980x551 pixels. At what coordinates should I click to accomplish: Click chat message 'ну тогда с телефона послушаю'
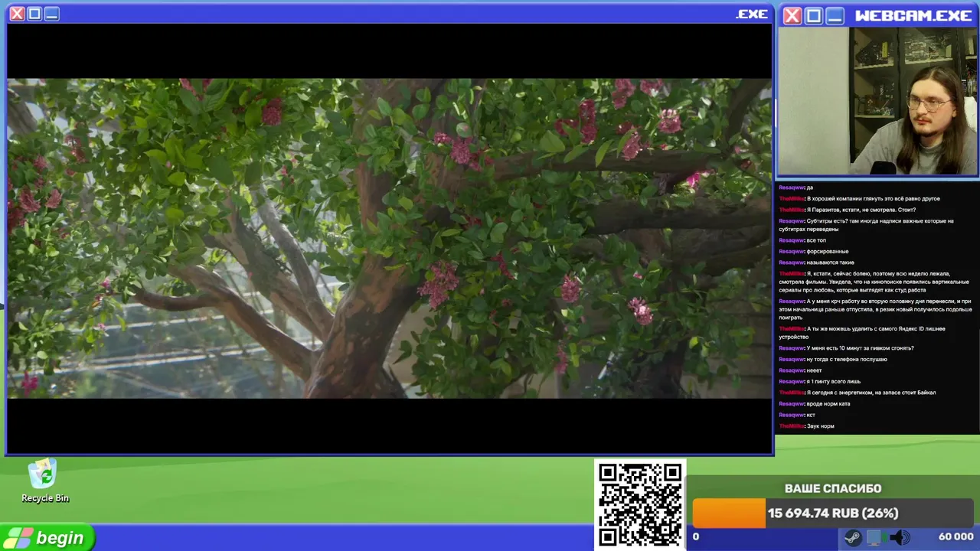(x=833, y=359)
